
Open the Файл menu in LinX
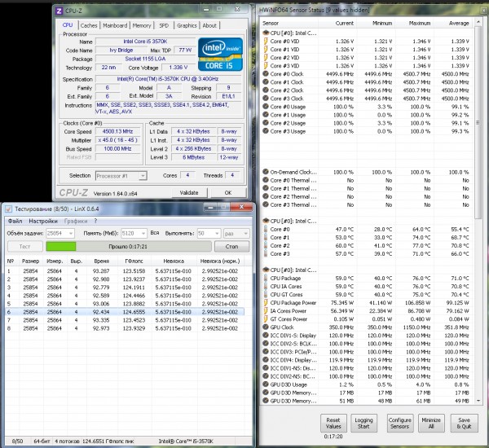coord(15,221)
